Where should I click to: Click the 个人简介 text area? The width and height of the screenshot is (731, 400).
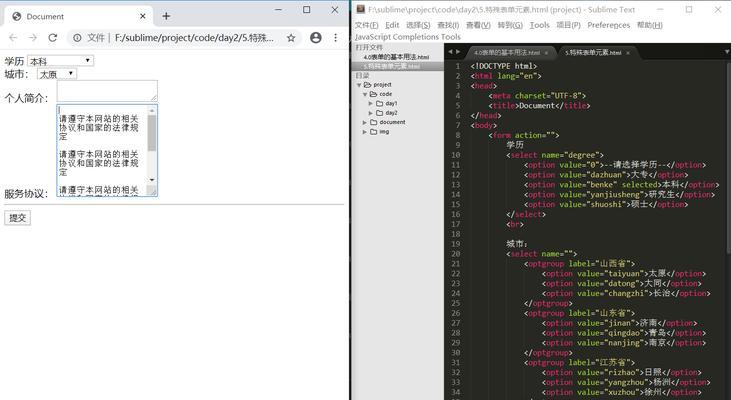click(107, 91)
